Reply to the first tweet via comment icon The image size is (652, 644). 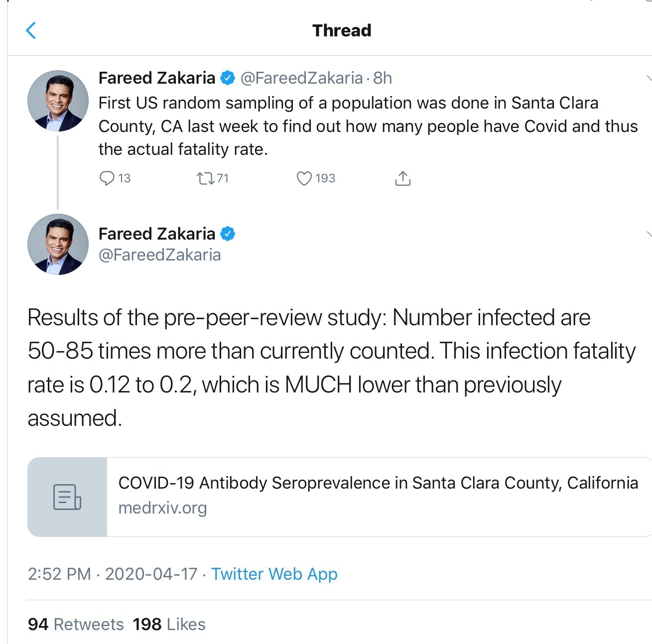(107, 178)
